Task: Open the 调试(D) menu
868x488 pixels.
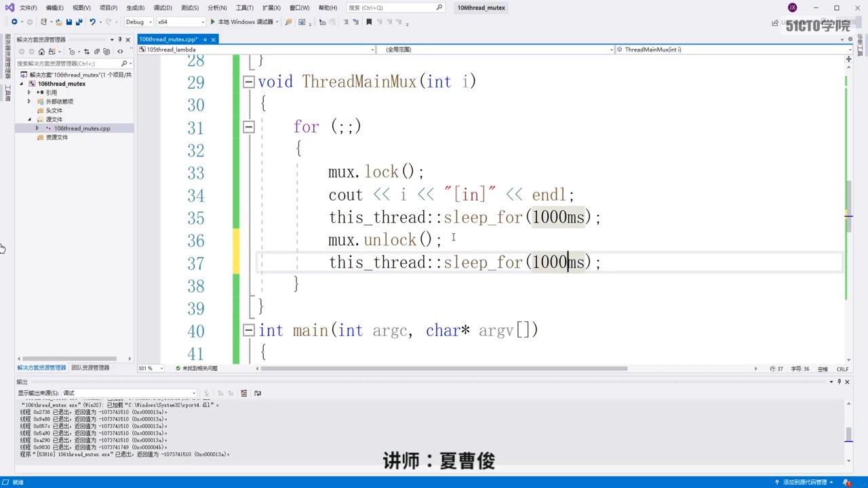Action: pyautogui.click(x=163, y=7)
